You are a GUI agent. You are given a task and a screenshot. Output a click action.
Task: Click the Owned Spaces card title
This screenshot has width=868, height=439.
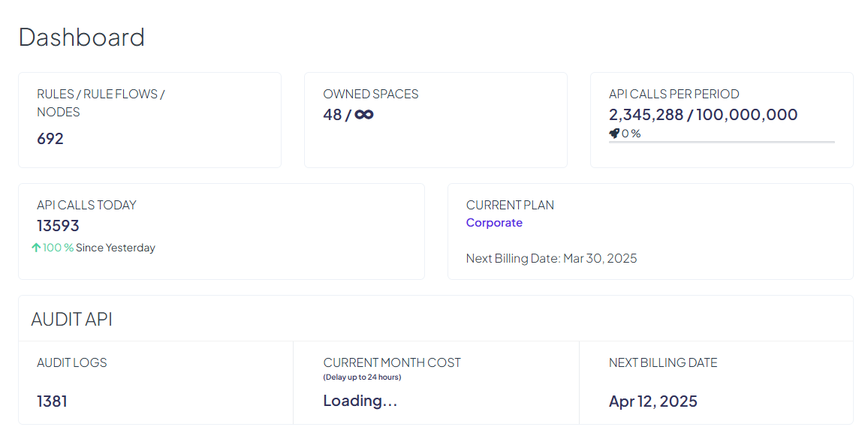point(371,94)
